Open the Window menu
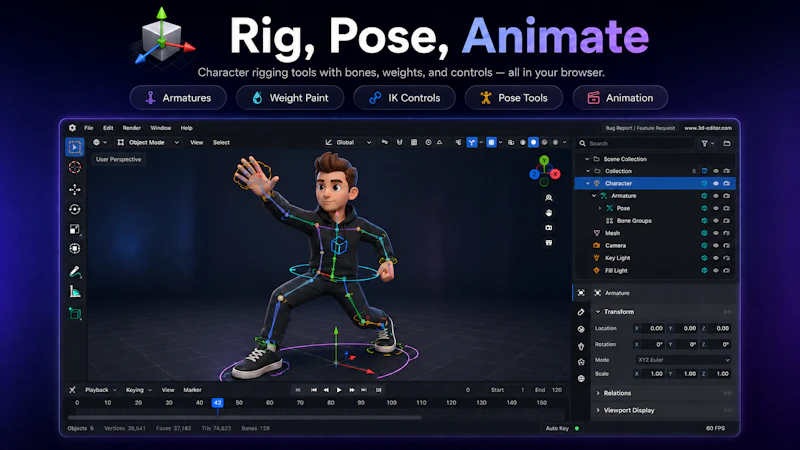 [x=161, y=128]
